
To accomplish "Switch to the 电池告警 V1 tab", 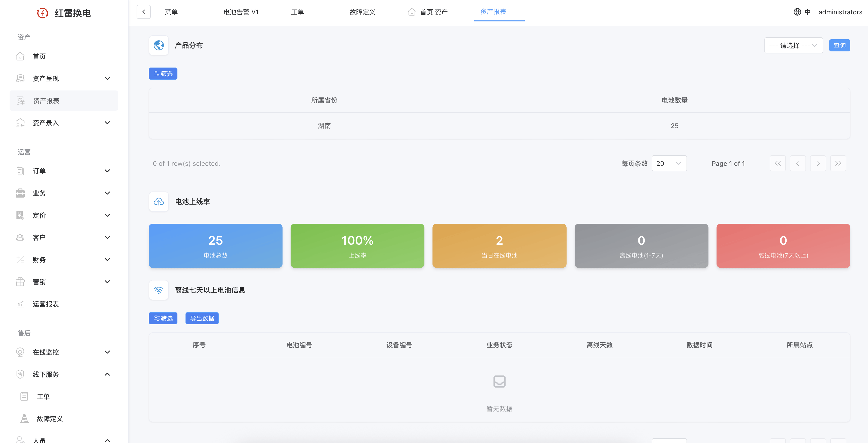I will 241,12.
